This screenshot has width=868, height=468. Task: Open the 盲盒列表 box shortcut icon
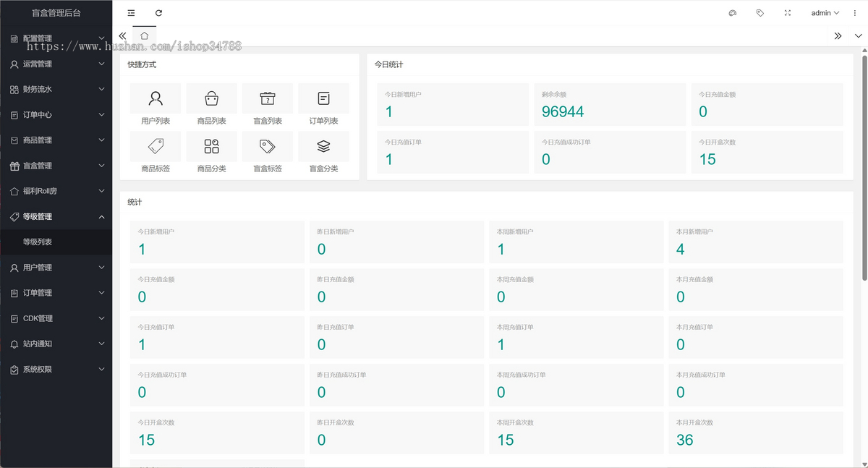pyautogui.click(x=268, y=98)
